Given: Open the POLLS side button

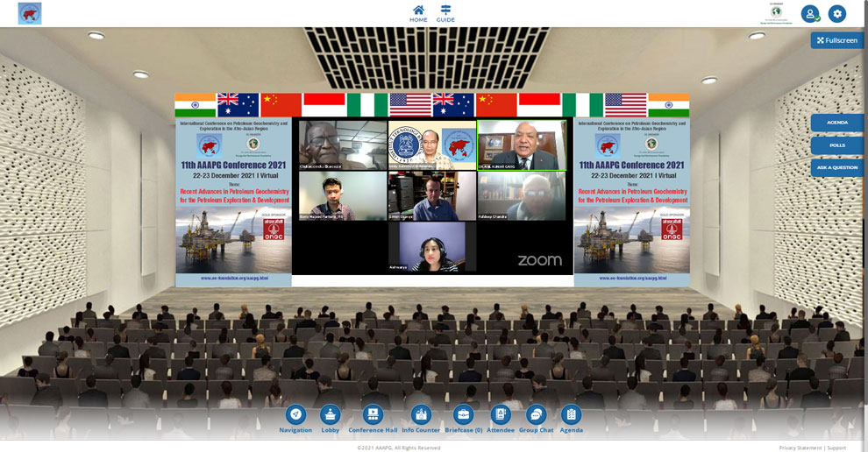Looking at the screenshot, I should pos(837,145).
